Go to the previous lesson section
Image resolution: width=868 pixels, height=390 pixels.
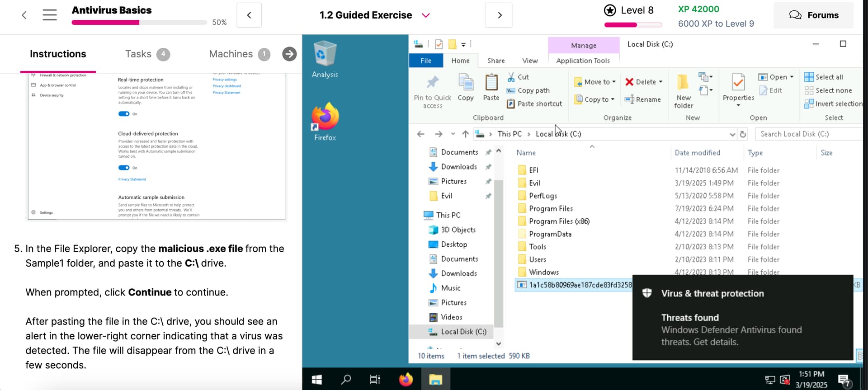249,15
